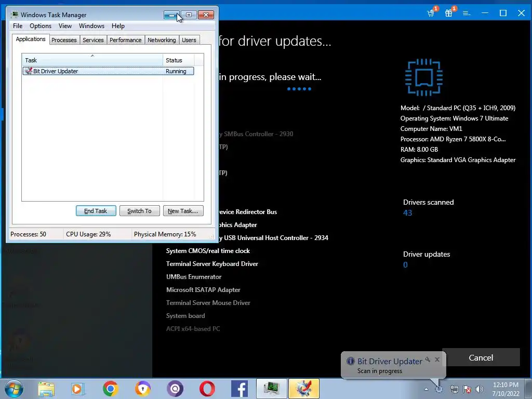Open the orange keyhole app on the taskbar
The image size is (532, 399).
143,389
